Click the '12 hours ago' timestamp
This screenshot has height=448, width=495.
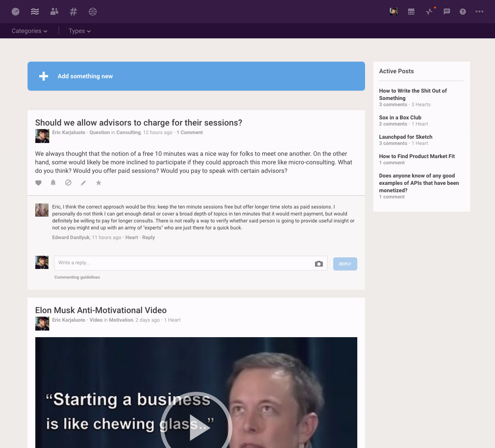click(157, 133)
